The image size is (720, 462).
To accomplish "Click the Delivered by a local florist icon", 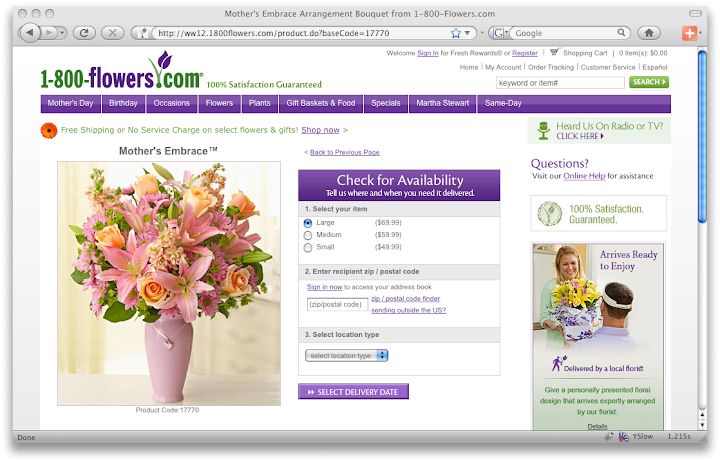I will coord(558,363).
